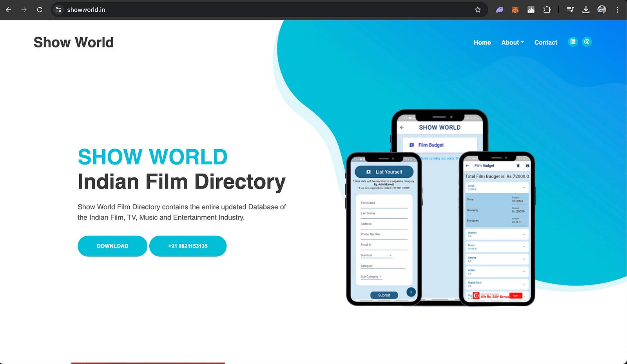Open the Extensions puzzle piece menu
Screen dimensions: 627x364
coord(547,10)
